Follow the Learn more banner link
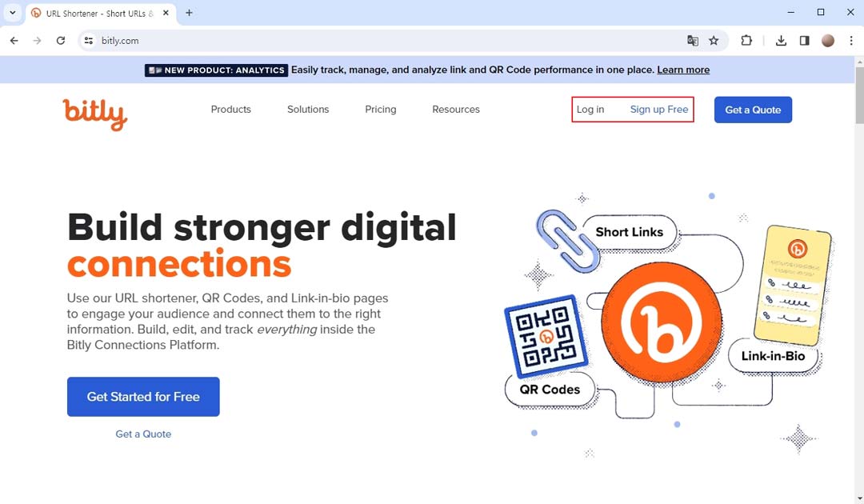The height and width of the screenshot is (504, 864). point(683,70)
